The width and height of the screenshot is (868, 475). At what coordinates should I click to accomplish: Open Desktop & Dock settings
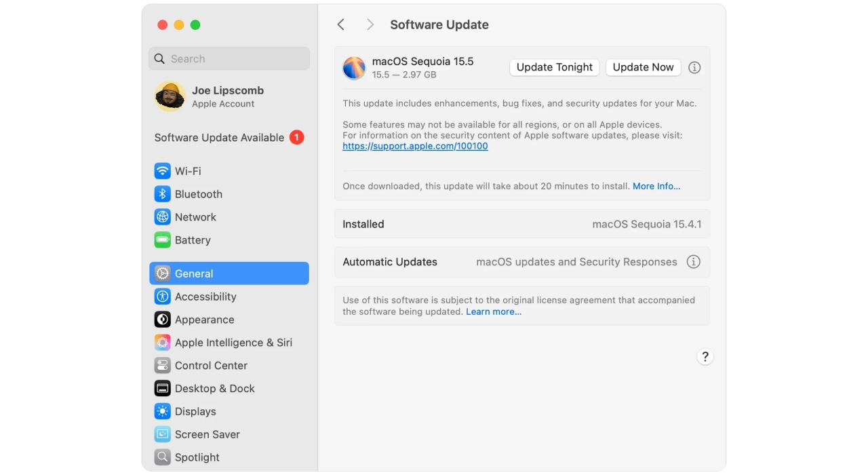tap(214, 389)
